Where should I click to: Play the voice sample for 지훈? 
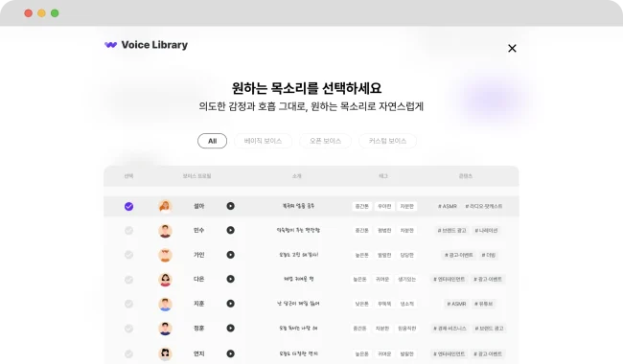[230, 304]
